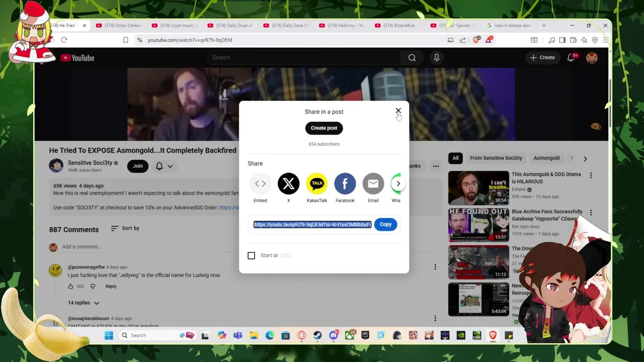Viewport: 644px width, 362px height.
Task: Go to the YouTube home logo
Action: tap(77, 58)
